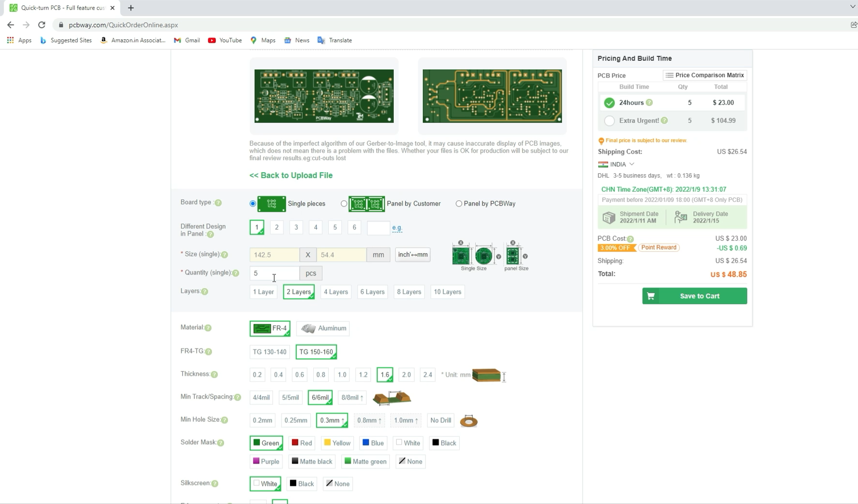Open the Maps bookmark

coord(263,40)
